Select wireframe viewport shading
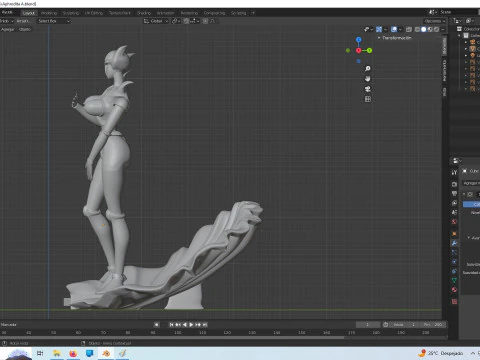Viewport: 480px width, 360px height. 417,29
